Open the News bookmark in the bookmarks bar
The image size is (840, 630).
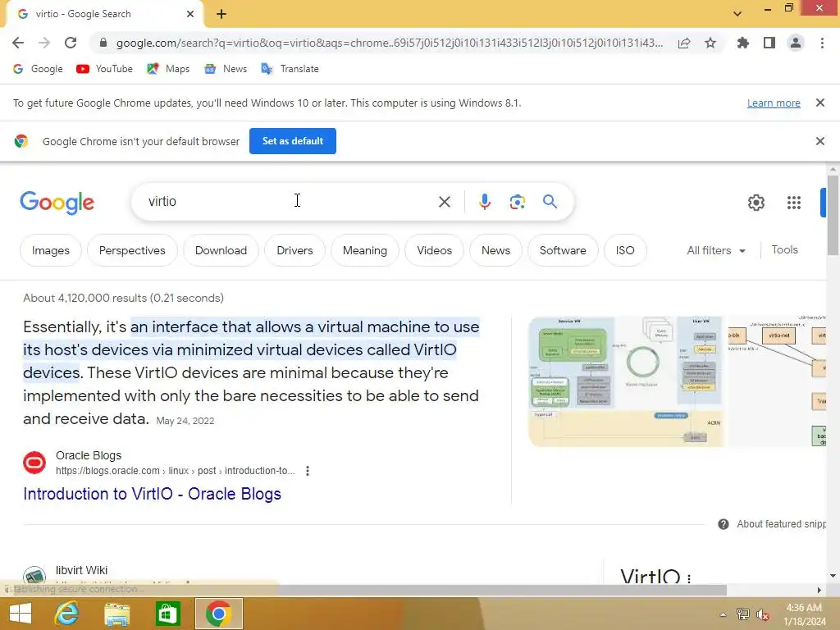click(x=226, y=69)
